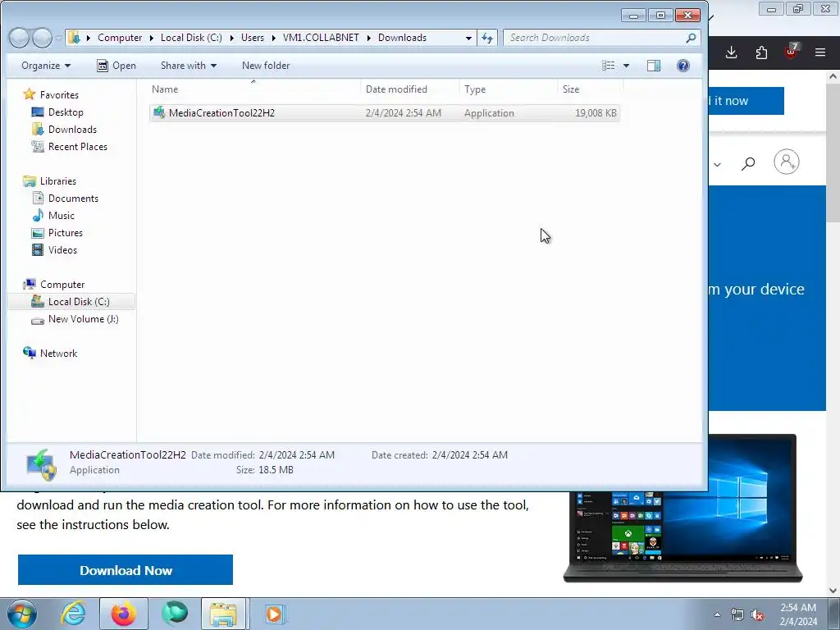Select Desktop under Favorites
Screen dimensions: 840x630
(66, 112)
